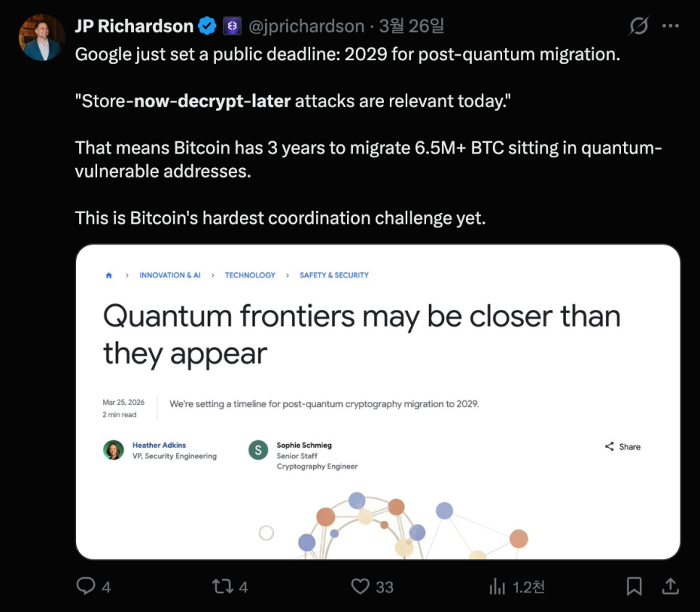Bookmark this post
The image size is (700, 612).
coord(634,586)
